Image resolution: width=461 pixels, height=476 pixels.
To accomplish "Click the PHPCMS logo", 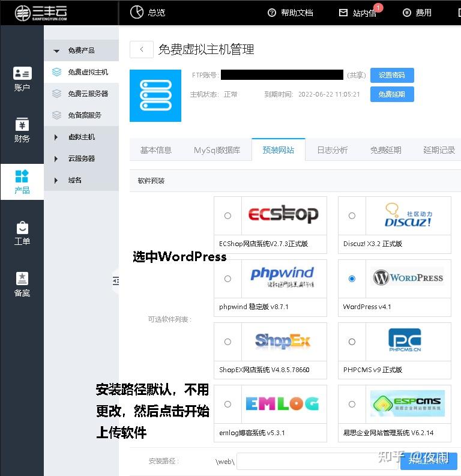I will pos(405,340).
